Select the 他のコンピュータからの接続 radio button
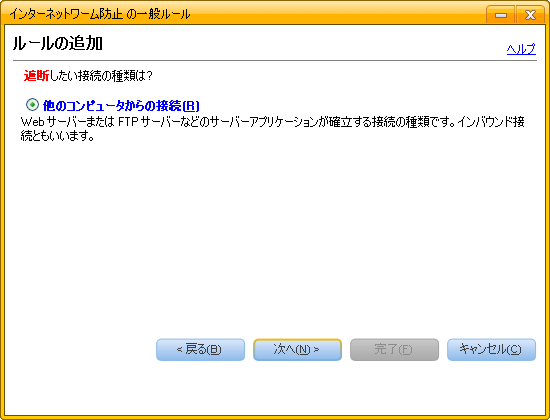 pos(32,105)
